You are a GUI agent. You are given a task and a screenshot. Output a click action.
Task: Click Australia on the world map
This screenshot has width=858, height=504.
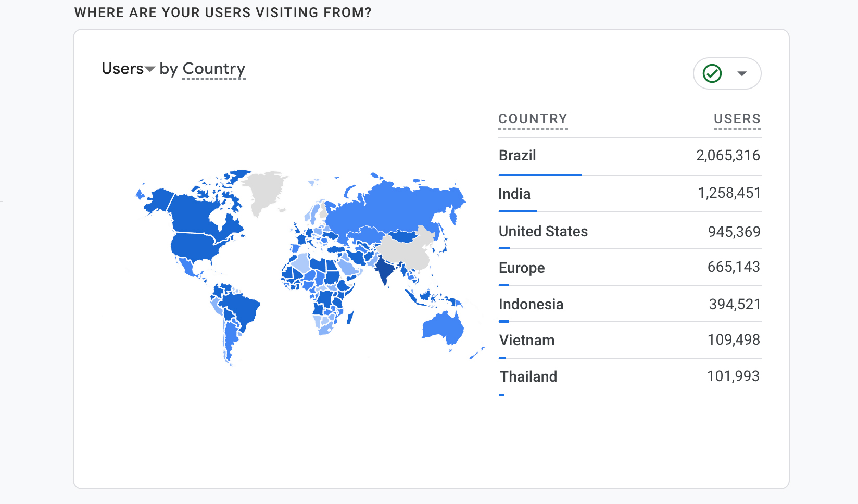pos(443,327)
